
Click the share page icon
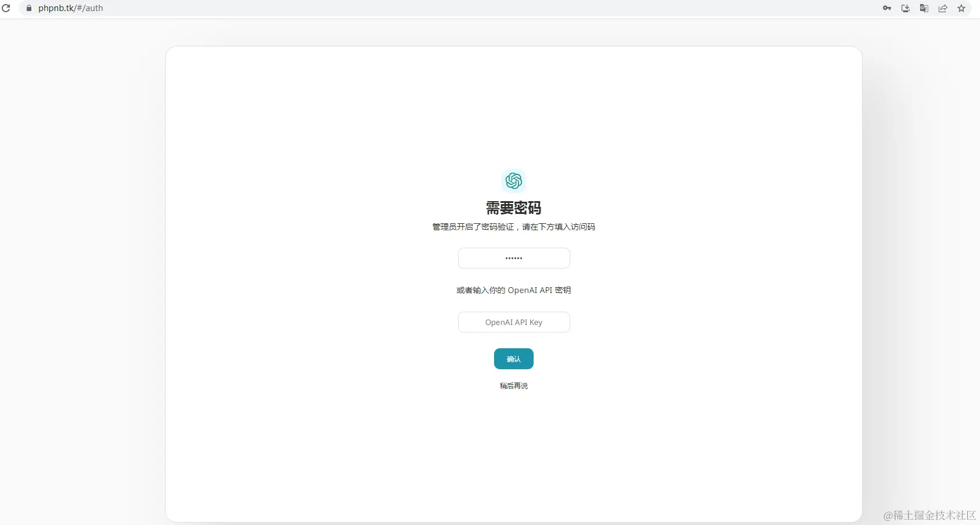[943, 8]
